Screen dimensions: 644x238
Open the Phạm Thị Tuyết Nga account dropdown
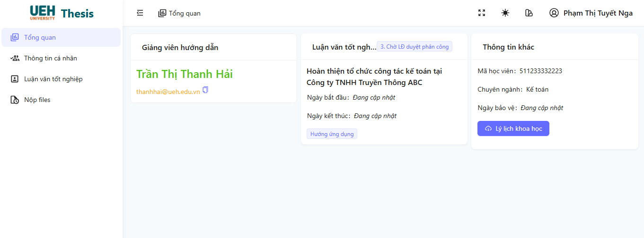pyautogui.click(x=598, y=13)
